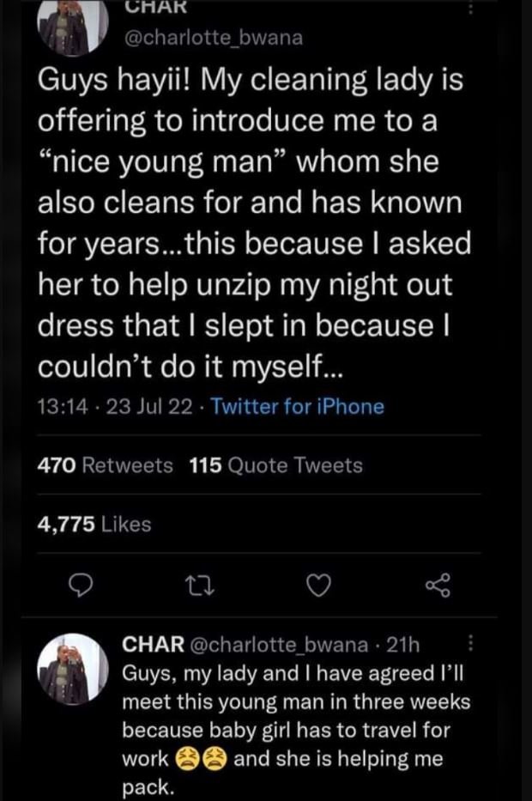Click the CHAR display name at the top

[150, 7]
